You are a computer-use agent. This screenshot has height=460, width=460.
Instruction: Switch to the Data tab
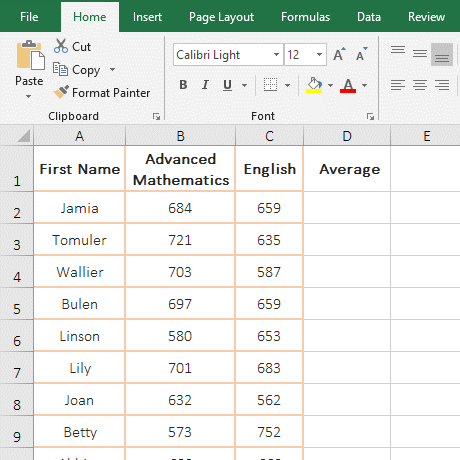tap(369, 17)
